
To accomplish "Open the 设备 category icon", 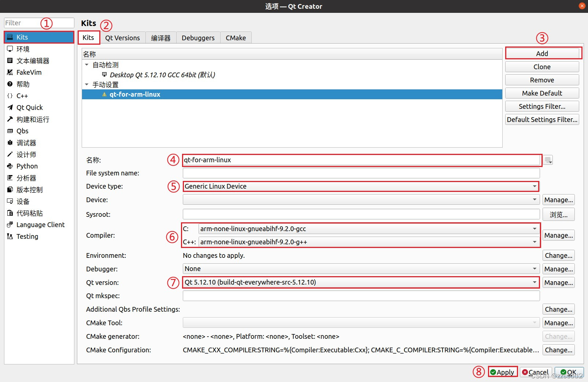I will (x=10, y=201).
